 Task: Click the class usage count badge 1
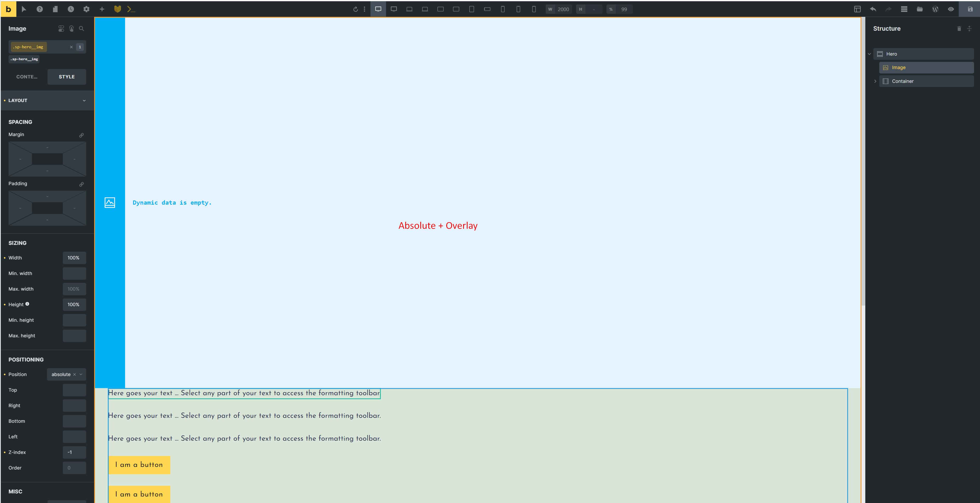coord(80,47)
